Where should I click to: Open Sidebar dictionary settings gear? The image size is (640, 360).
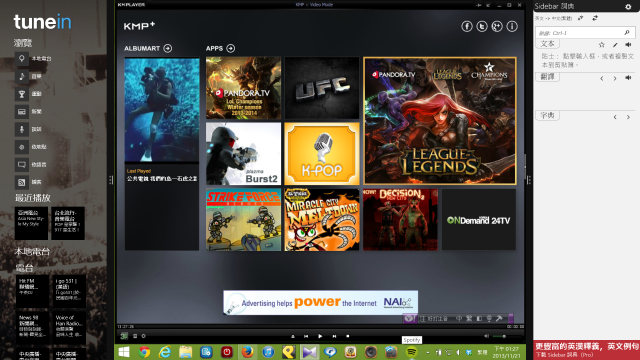pyautogui.click(x=628, y=7)
